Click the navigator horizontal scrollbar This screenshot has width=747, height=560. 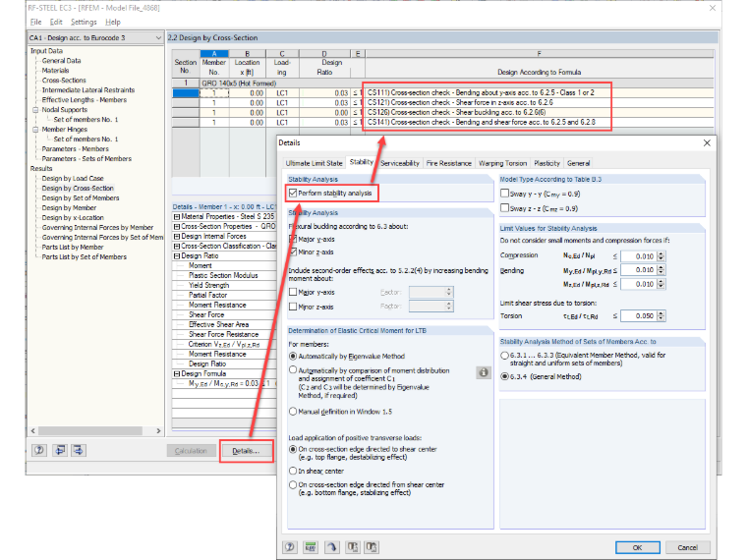pyautogui.click(x=90, y=430)
